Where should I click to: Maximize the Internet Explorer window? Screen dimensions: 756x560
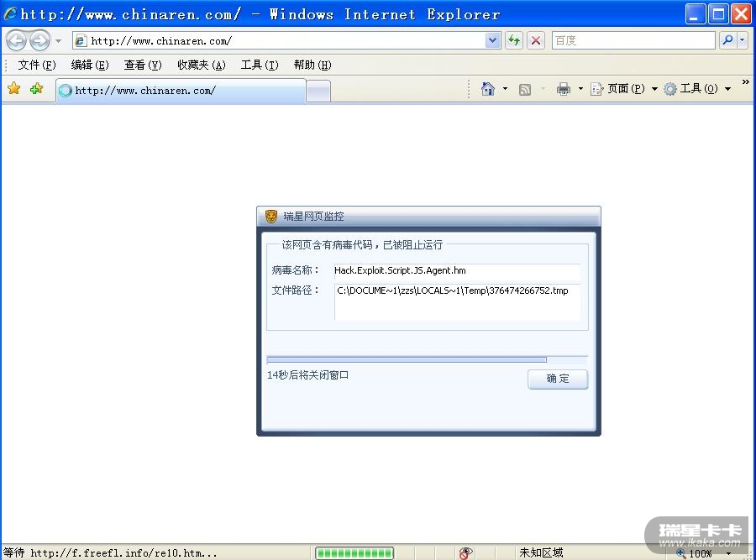718,14
